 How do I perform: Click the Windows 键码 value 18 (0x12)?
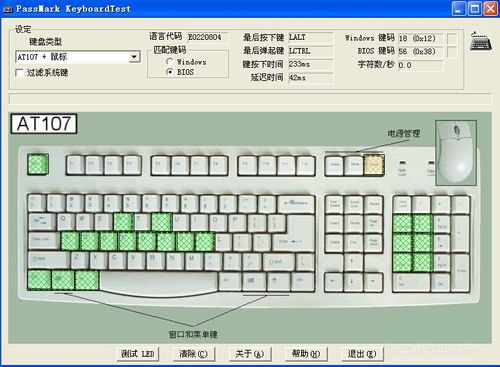coord(421,39)
